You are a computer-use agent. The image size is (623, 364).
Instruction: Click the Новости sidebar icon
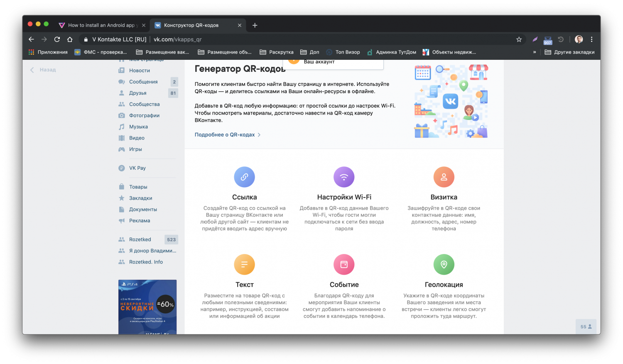[x=122, y=71]
